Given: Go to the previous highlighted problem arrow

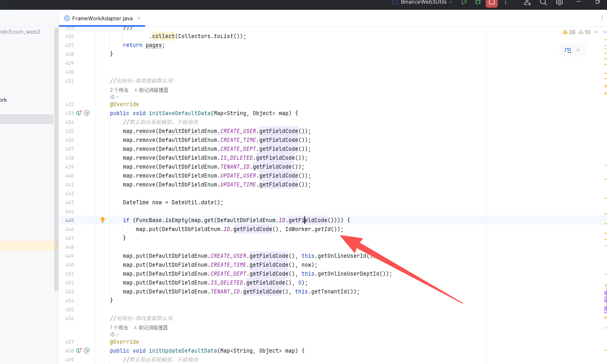Looking at the screenshot, I should (596, 32).
